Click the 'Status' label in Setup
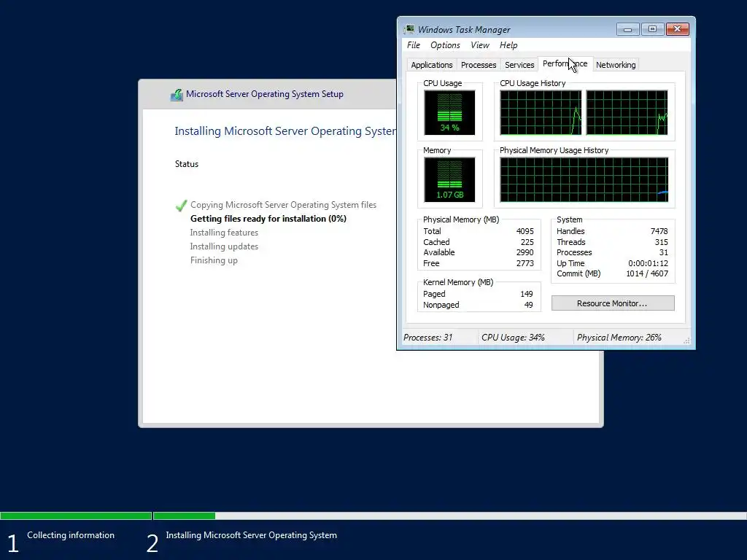This screenshot has height=560, width=747. pyautogui.click(x=186, y=164)
